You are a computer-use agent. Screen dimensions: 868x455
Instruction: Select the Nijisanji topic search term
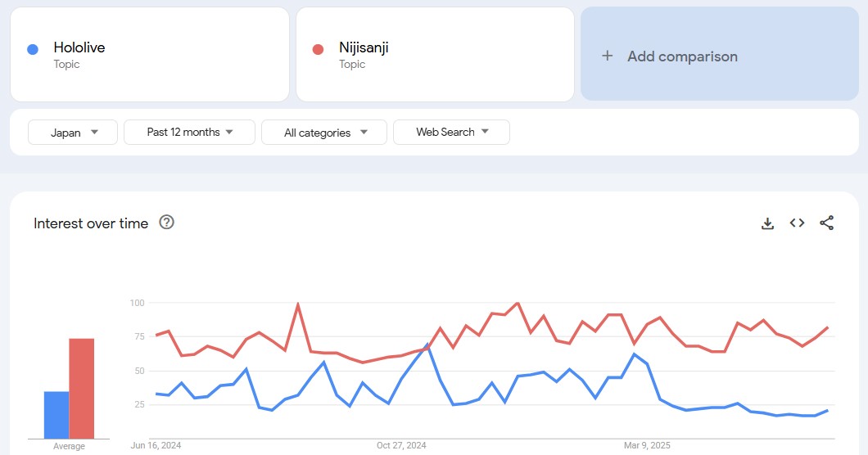(364, 47)
